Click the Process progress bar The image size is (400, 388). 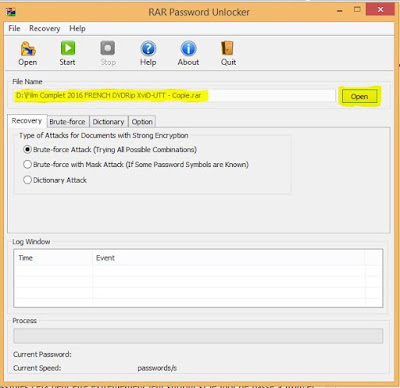click(x=198, y=336)
